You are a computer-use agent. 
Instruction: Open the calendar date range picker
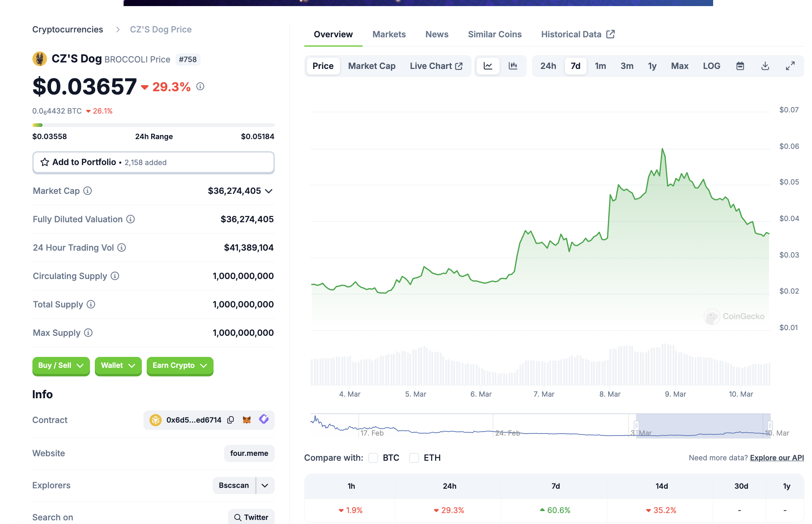click(x=740, y=66)
